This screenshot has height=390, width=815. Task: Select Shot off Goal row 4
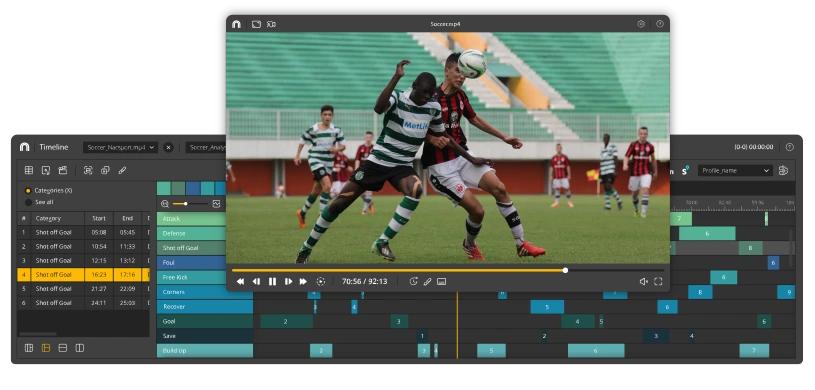click(83, 275)
